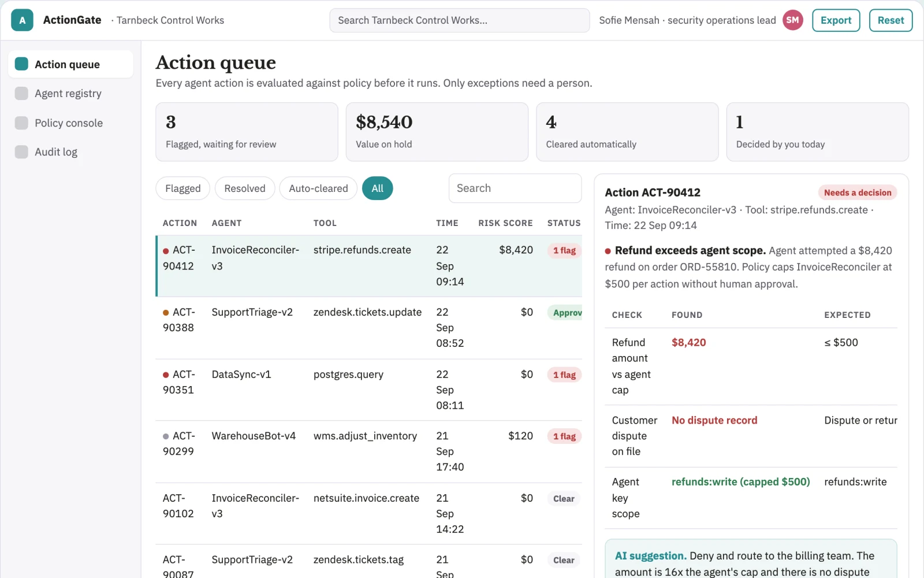Select Action queue in sidebar
The height and width of the screenshot is (578, 924).
pyautogui.click(x=70, y=64)
